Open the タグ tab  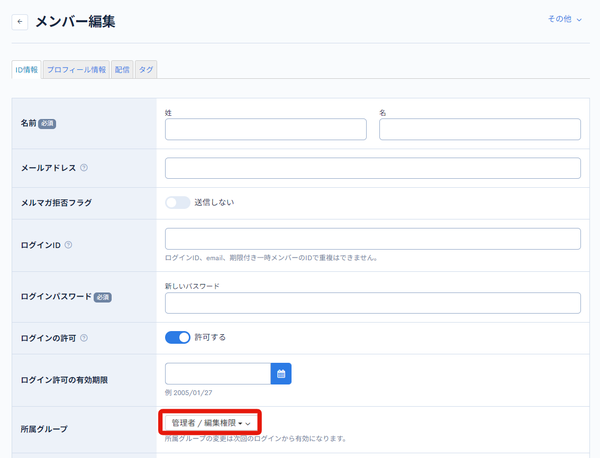(x=146, y=70)
